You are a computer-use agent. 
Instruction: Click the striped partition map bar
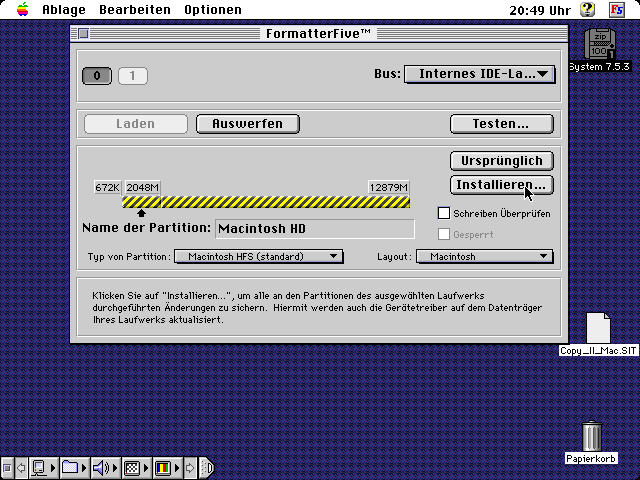[266, 202]
